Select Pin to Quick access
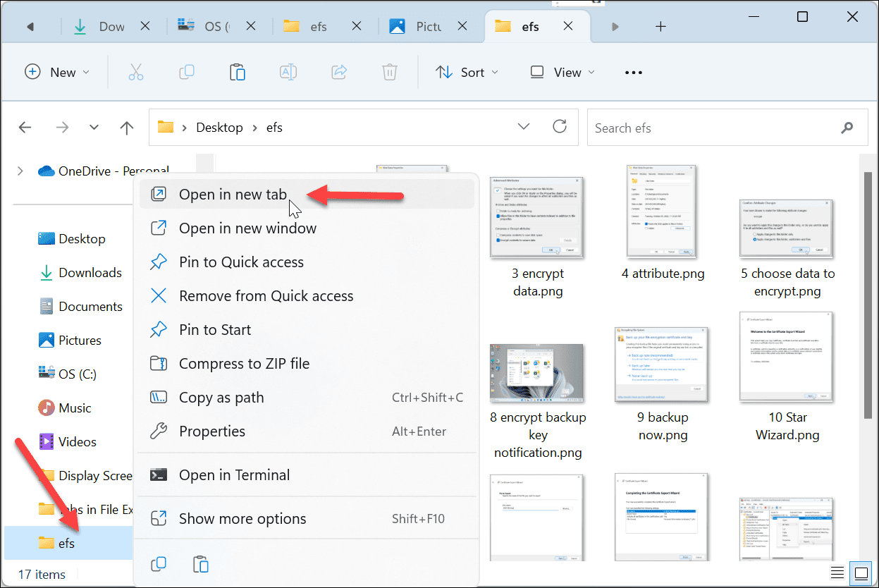879x588 pixels. (307, 262)
